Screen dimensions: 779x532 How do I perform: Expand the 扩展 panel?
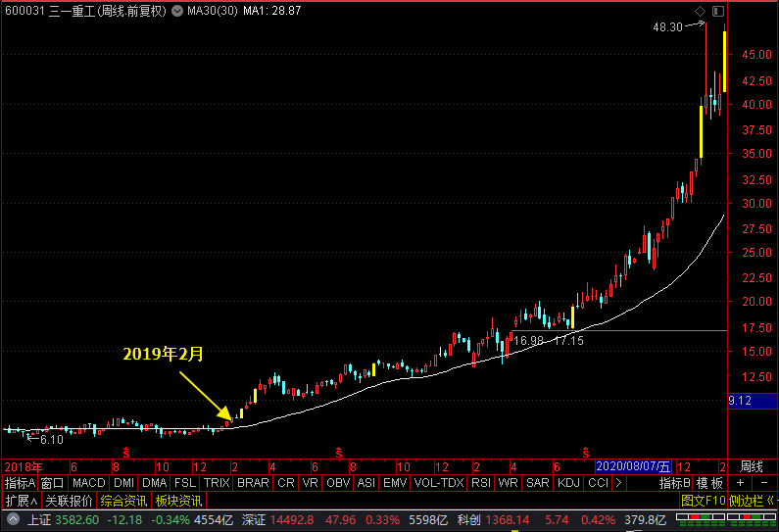click(22, 501)
